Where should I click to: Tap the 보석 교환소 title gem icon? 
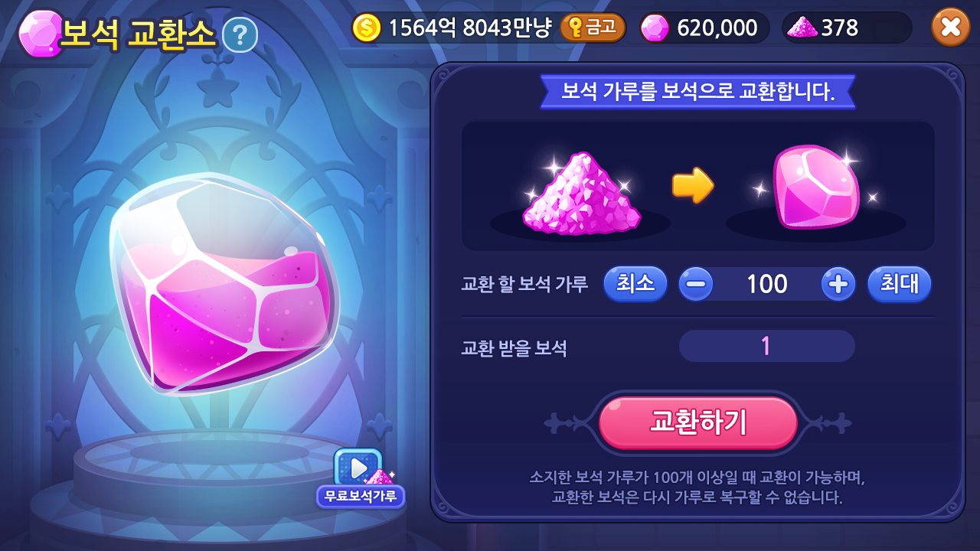click(40, 34)
